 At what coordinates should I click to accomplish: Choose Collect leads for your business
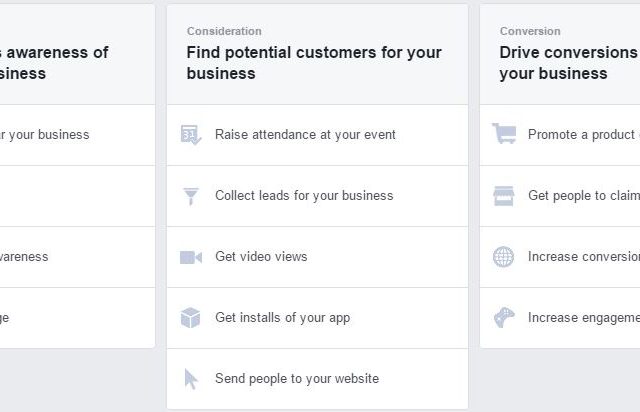318,196
